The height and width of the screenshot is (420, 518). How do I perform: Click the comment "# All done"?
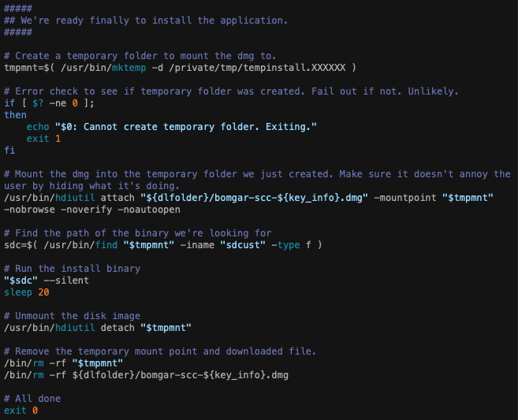tap(32, 399)
